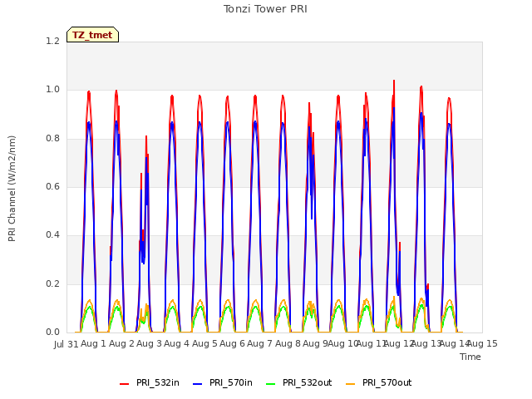Viewport: 532px width, 399px height.
Task: Click the 0.4 y-axis tick label
Action: coord(53,235)
